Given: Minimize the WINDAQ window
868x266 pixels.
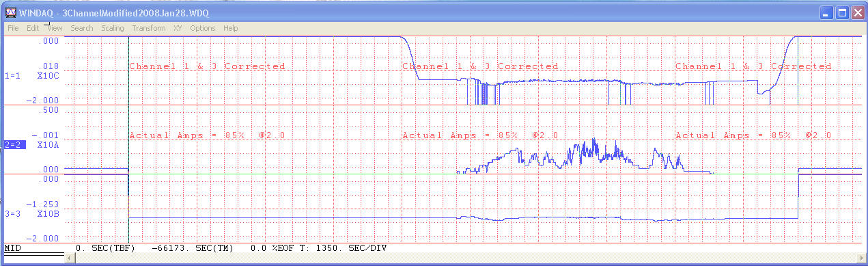Looking at the screenshot, I should (827, 12).
